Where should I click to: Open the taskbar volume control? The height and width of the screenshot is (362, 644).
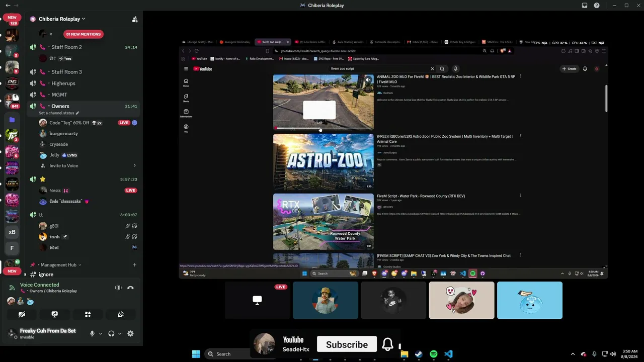click(613, 354)
